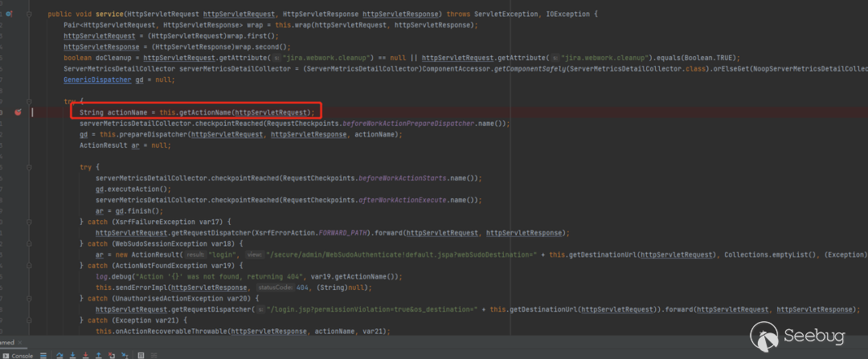Viewport: 868px width, 359px height.
Task: Click Collections.emptyList() call
Action: pos(772,255)
